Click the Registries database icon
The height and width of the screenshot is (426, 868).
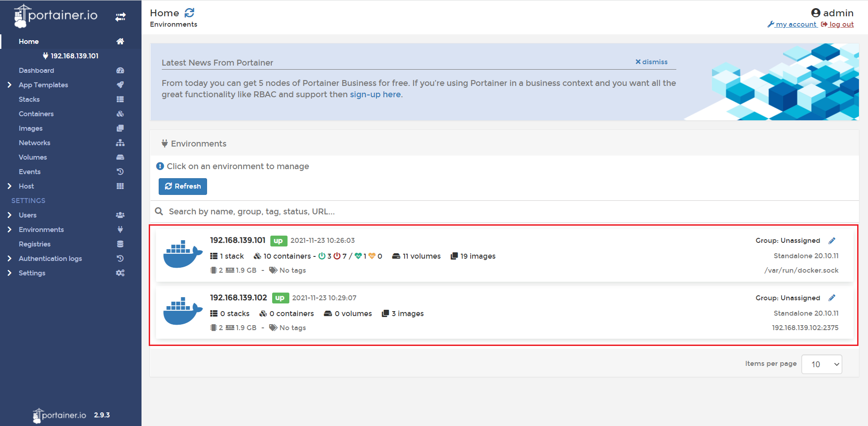tap(120, 244)
